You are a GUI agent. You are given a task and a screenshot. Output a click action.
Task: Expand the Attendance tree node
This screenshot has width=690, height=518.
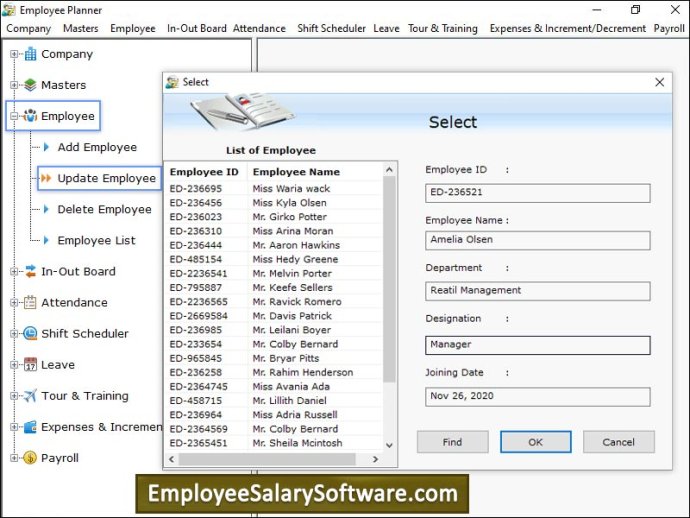14,302
